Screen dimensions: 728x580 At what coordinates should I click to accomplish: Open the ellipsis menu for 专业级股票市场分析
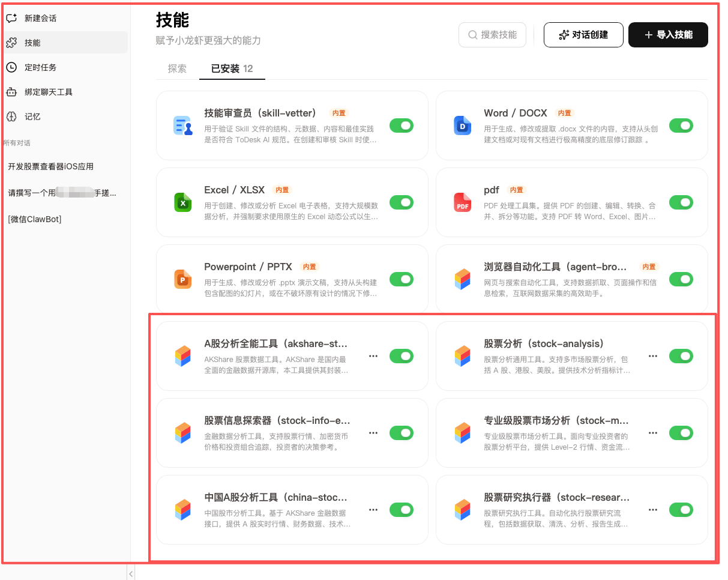(653, 433)
